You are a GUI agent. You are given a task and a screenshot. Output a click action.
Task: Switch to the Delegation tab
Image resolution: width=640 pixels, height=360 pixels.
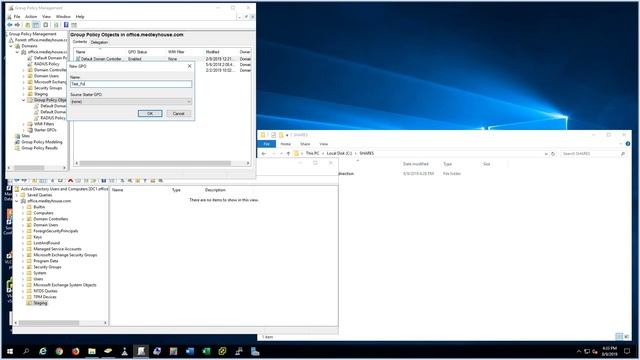click(x=99, y=42)
